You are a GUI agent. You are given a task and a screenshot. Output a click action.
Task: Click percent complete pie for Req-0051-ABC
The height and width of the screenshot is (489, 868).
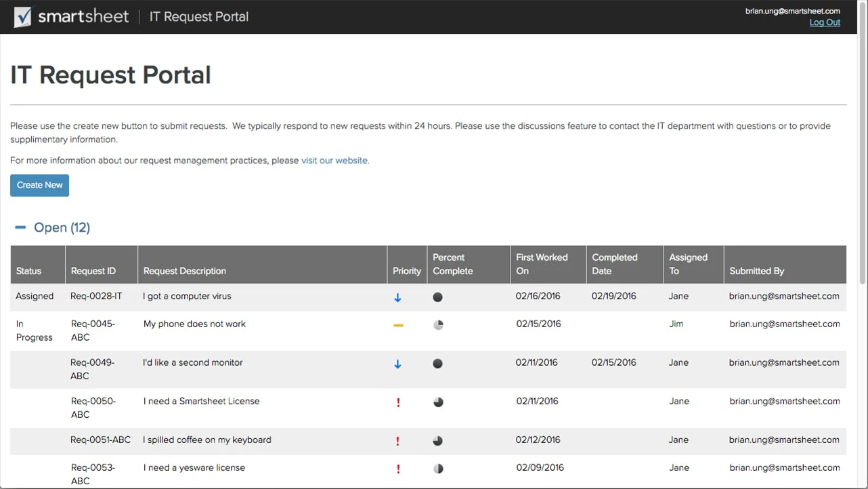438,440
